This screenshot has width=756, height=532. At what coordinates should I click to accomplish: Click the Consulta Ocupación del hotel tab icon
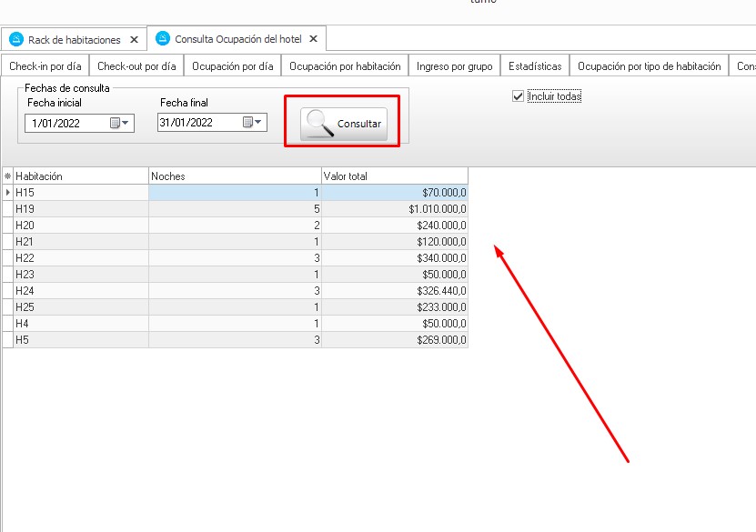(162, 38)
